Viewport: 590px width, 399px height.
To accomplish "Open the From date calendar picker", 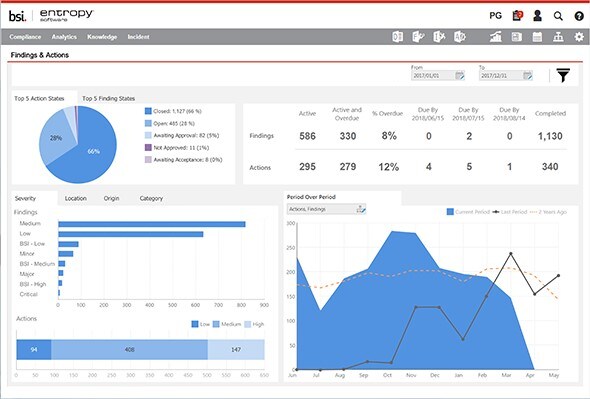I will [x=460, y=75].
